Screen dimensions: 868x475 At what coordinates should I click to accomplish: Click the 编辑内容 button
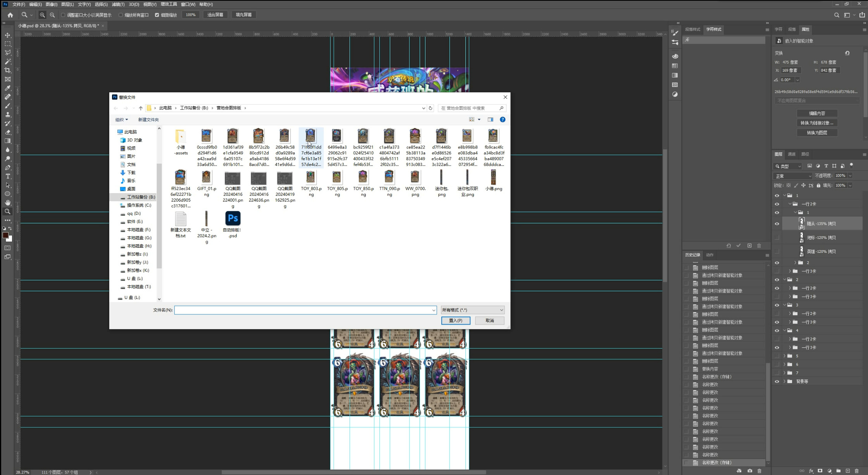[817, 114]
